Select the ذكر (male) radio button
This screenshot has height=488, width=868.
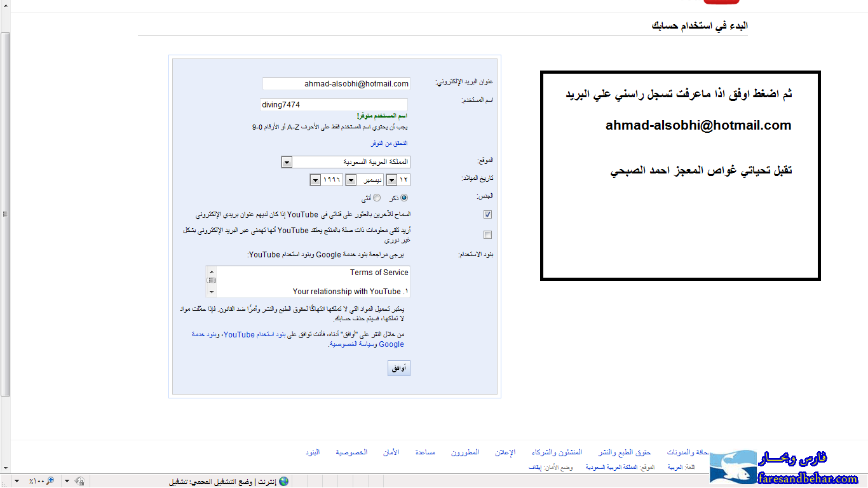coord(404,198)
